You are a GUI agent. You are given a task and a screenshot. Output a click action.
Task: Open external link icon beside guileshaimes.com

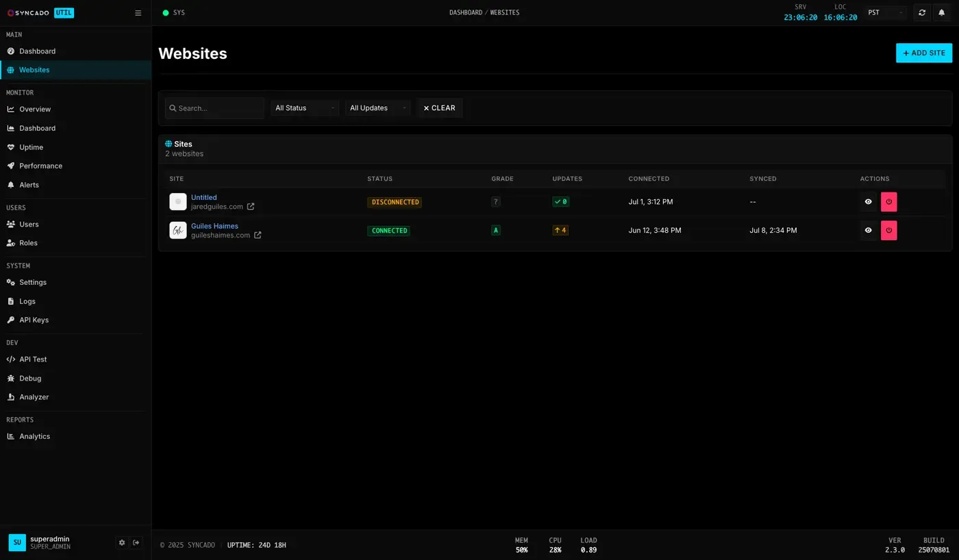[x=258, y=236]
